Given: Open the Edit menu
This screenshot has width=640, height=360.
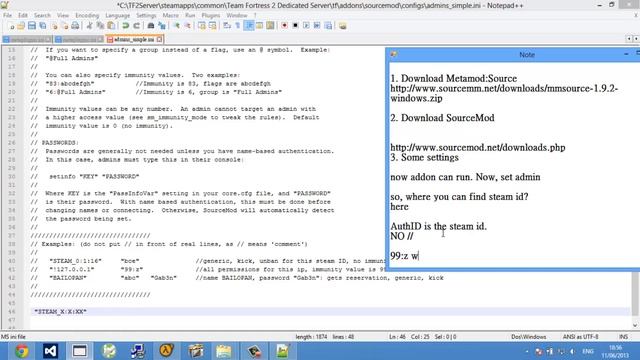Looking at the screenshot, I should pyautogui.click(x=23, y=15).
